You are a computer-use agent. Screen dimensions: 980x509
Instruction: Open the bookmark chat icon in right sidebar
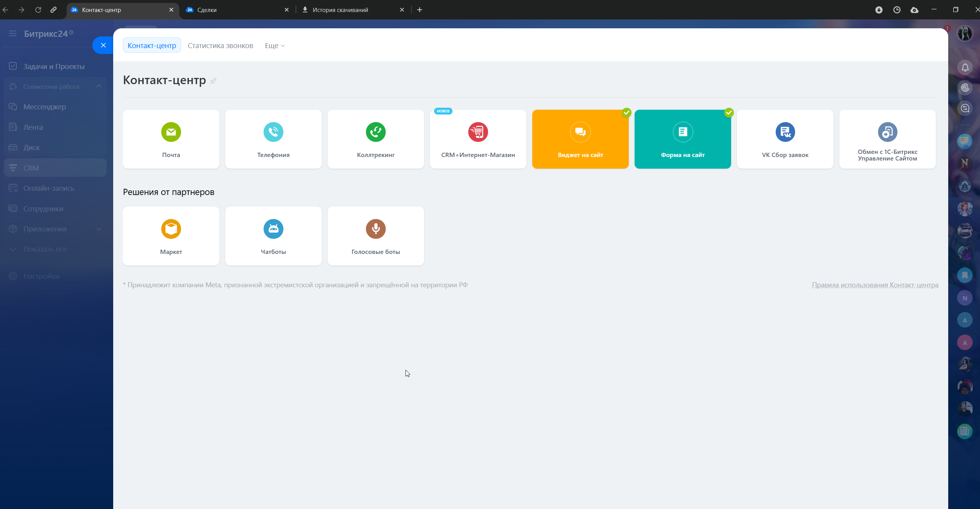[965, 275]
